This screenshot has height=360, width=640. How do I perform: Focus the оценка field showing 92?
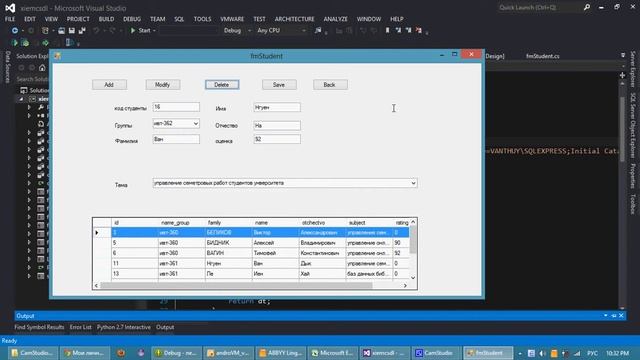click(277, 139)
